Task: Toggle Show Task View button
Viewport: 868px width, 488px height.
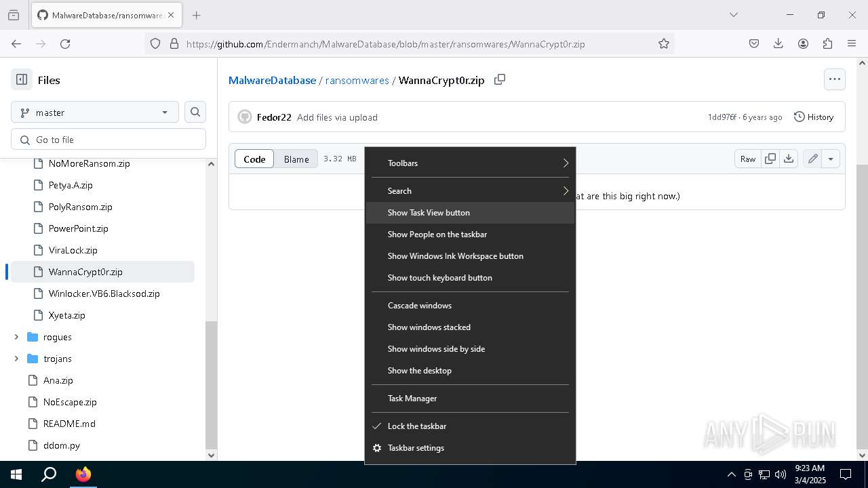Action: (x=470, y=213)
